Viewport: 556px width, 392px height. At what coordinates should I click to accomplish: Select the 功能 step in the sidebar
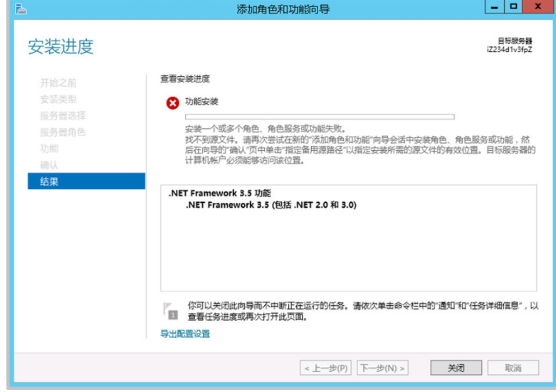pyautogui.click(x=49, y=149)
